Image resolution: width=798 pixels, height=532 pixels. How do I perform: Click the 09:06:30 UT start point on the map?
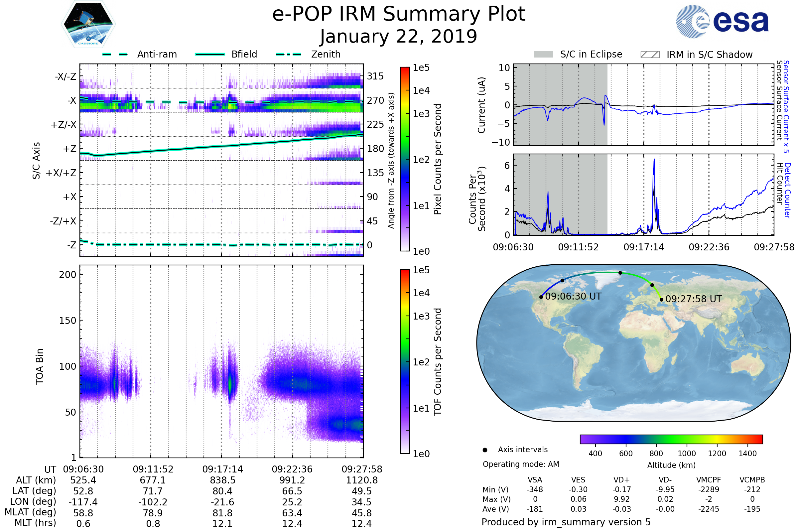(x=541, y=297)
